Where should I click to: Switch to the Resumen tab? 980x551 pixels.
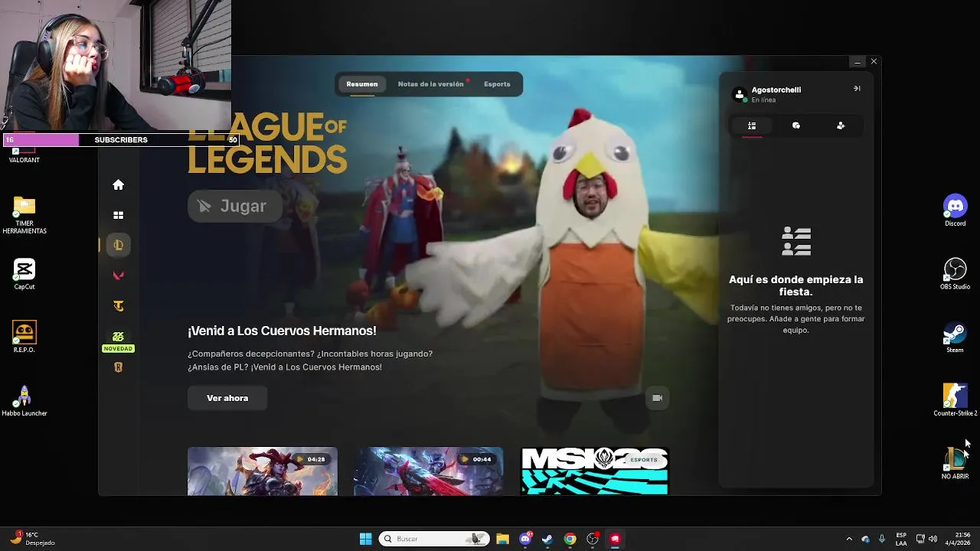click(x=362, y=84)
